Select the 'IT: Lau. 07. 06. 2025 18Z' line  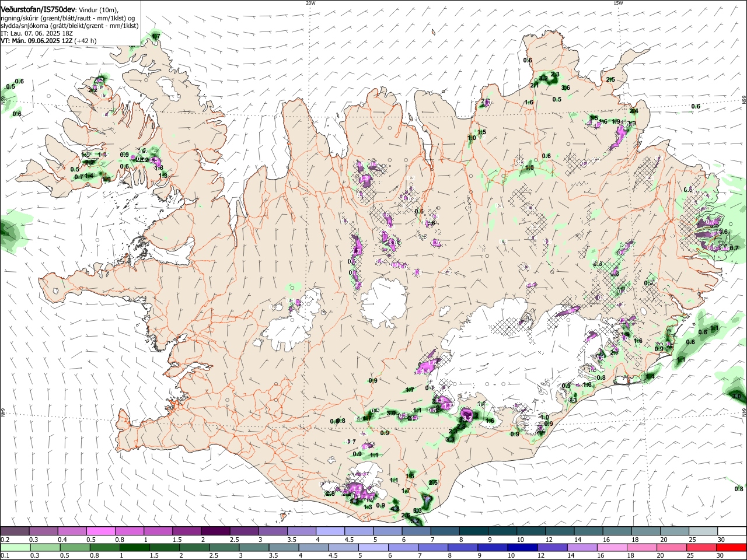(x=38, y=33)
